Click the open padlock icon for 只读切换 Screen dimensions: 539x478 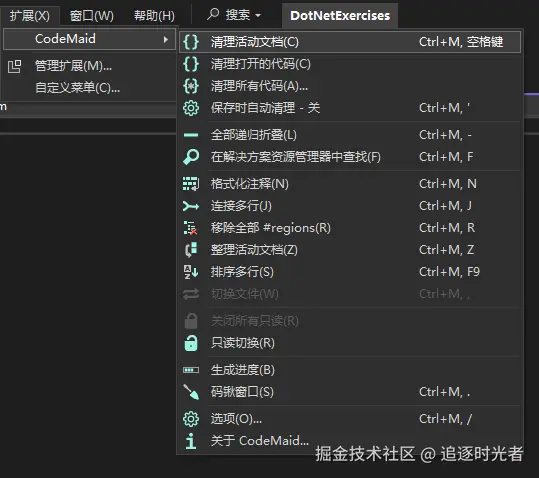pos(191,343)
